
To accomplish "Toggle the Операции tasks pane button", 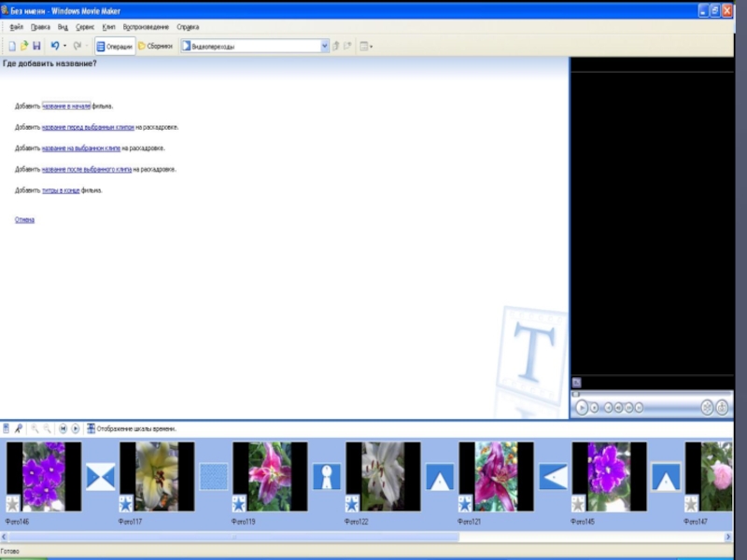I will pyautogui.click(x=115, y=46).
